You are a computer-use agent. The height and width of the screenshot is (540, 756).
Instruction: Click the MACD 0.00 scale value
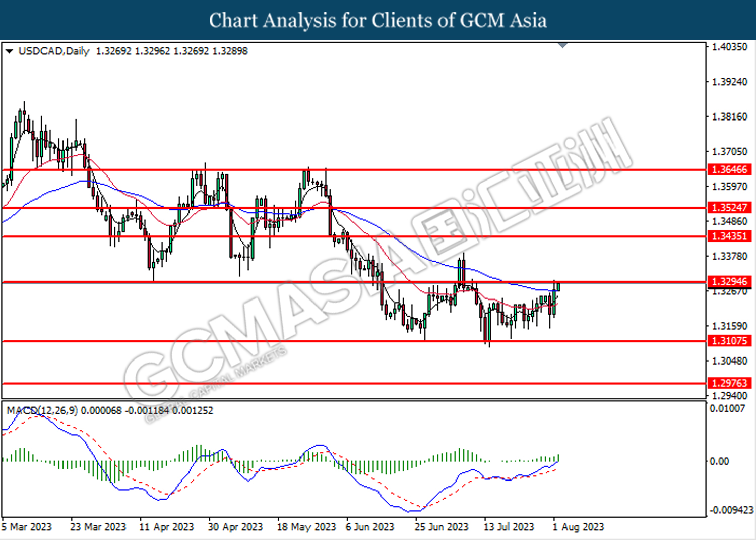[x=719, y=461]
